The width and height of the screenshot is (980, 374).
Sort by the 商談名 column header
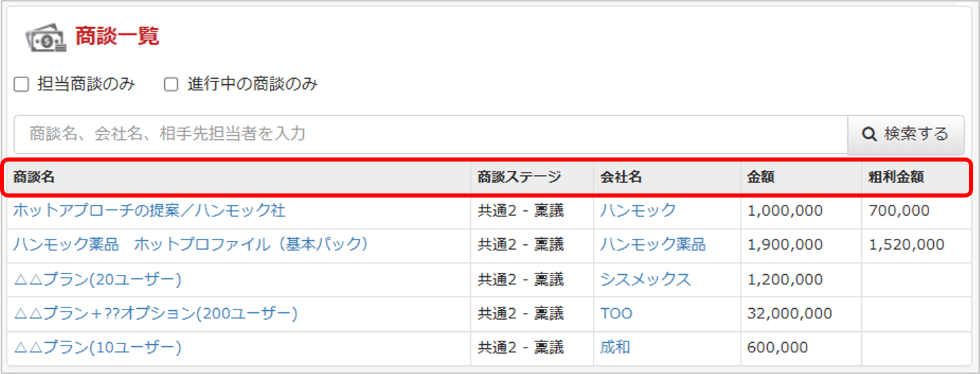[x=34, y=178]
